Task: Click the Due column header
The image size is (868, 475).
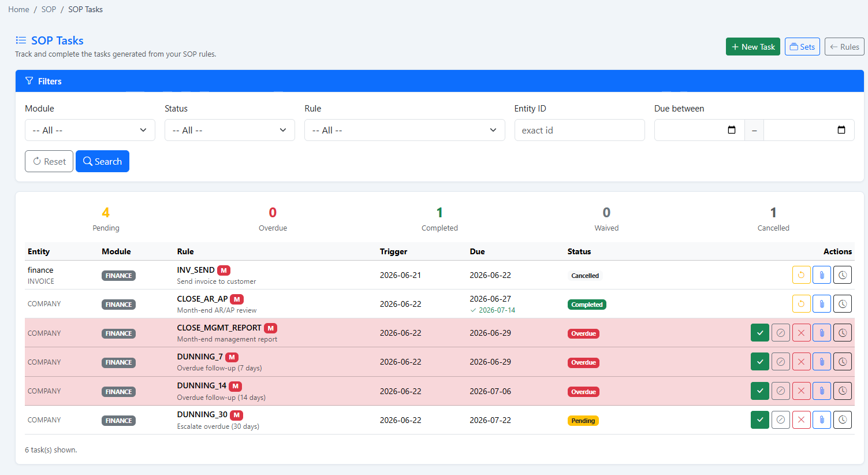Action: coord(477,251)
